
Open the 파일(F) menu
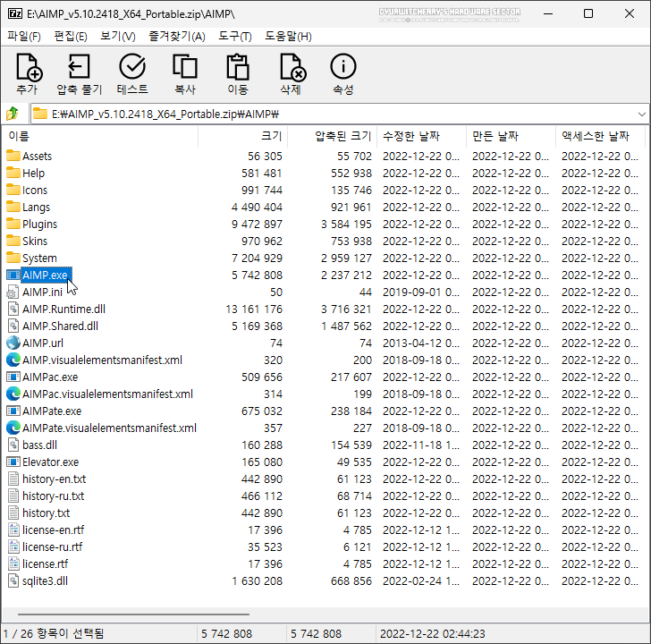coord(24,37)
